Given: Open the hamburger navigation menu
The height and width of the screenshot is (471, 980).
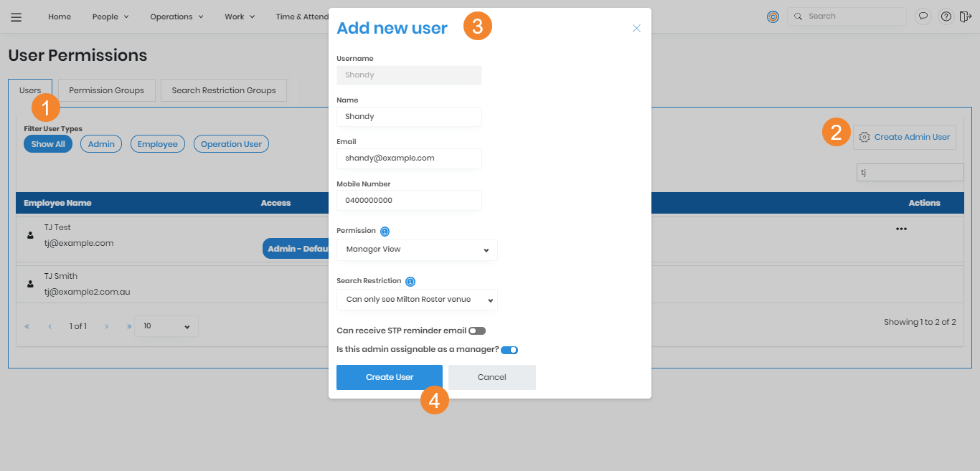Looking at the screenshot, I should pos(16,17).
